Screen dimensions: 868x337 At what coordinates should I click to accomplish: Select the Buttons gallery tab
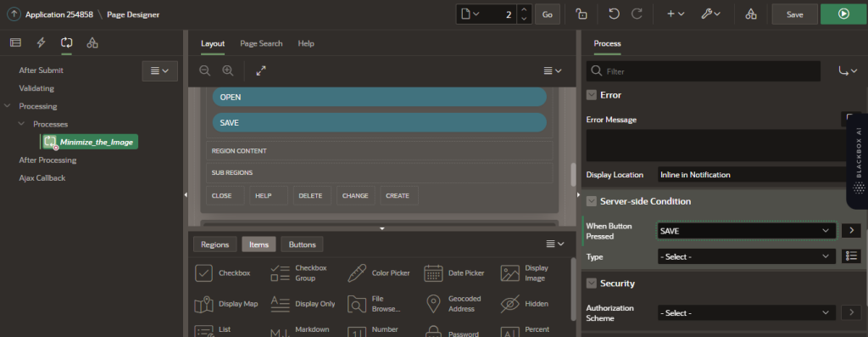303,244
